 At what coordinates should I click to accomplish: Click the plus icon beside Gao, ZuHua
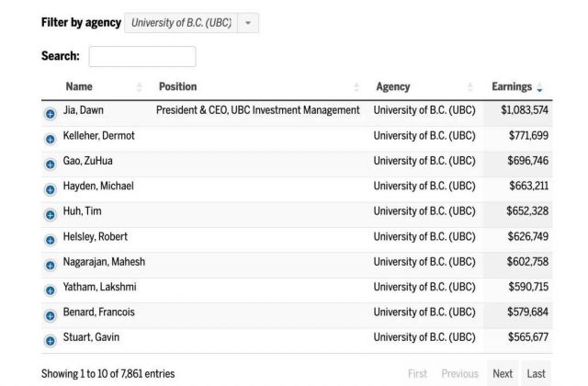50,165
